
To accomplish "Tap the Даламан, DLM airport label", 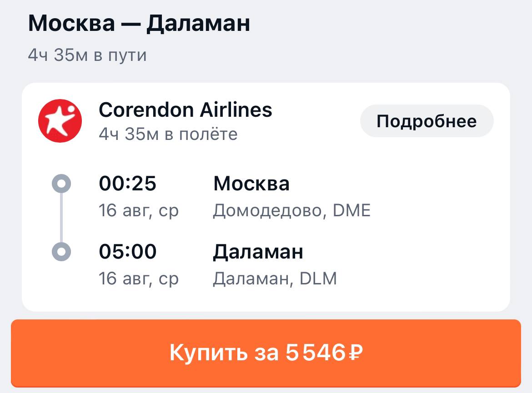I will 275,279.
